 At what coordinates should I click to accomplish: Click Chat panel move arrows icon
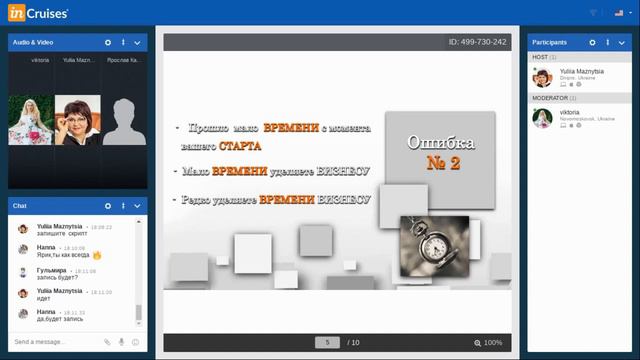pos(123,206)
